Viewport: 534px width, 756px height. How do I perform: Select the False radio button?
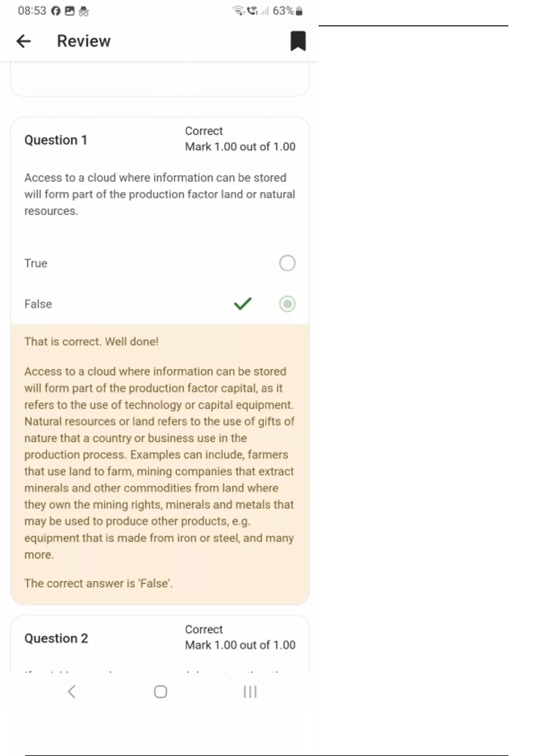(287, 304)
